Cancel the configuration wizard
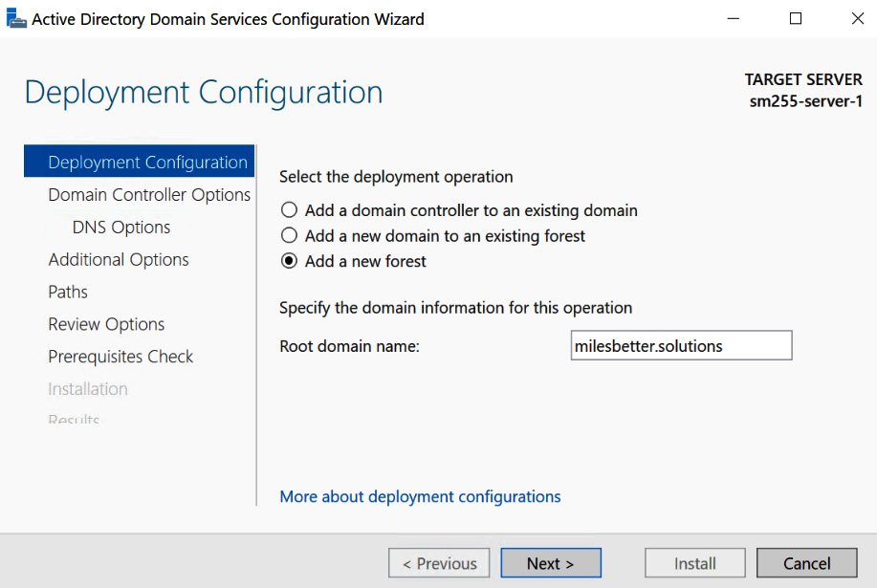The image size is (877, 588). pyautogui.click(x=807, y=563)
